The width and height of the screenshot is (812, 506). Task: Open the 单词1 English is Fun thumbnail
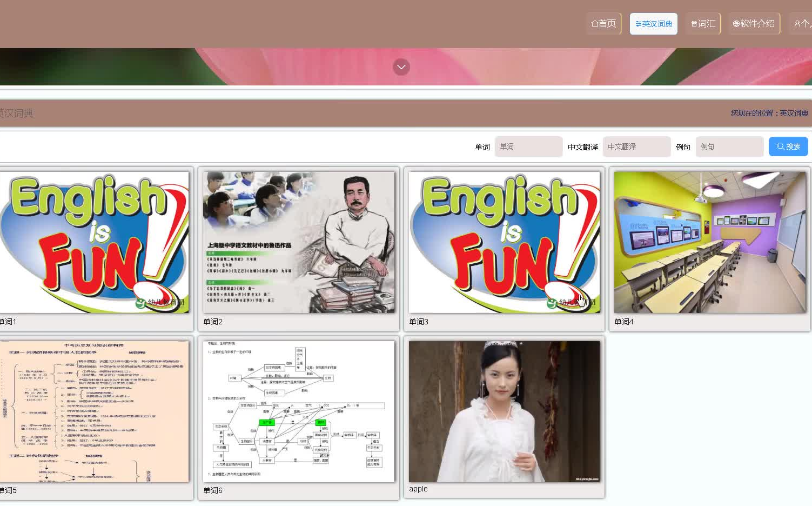pyautogui.click(x=94, y=242)
